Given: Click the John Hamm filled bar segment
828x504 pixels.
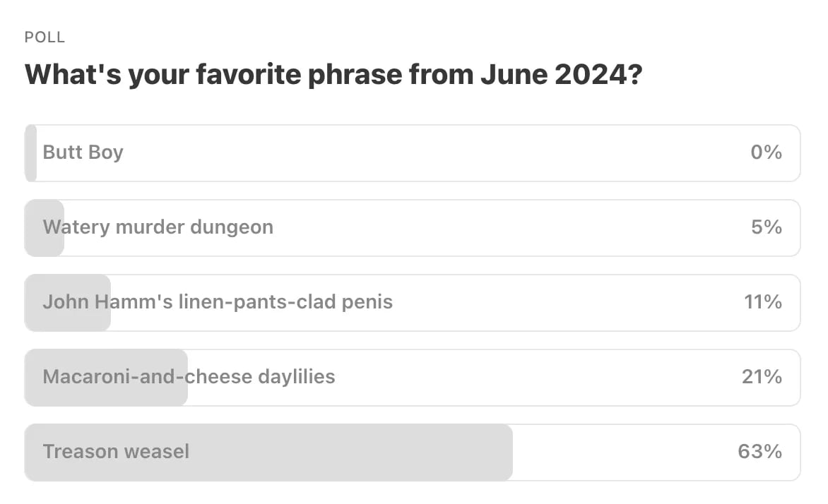Looking at the screenshot, I should (68, 303).
